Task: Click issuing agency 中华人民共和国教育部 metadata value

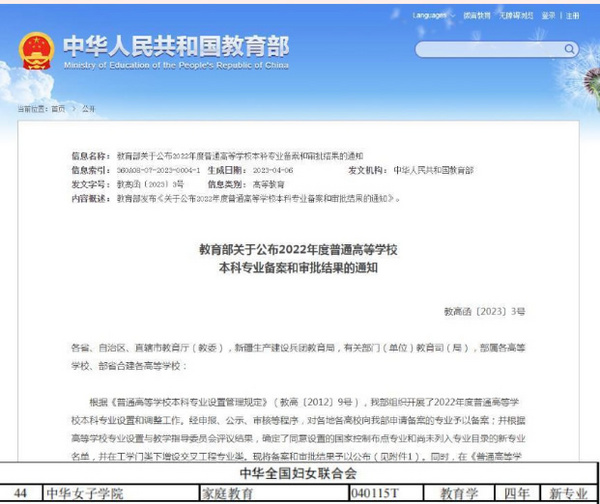Action: [434, 170]
